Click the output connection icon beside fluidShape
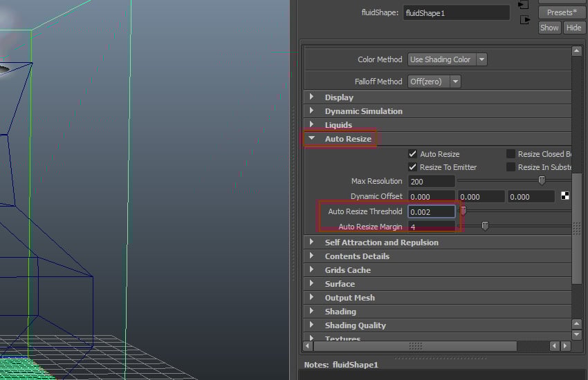This screenshot has height=380, width=588. point(525,20)
